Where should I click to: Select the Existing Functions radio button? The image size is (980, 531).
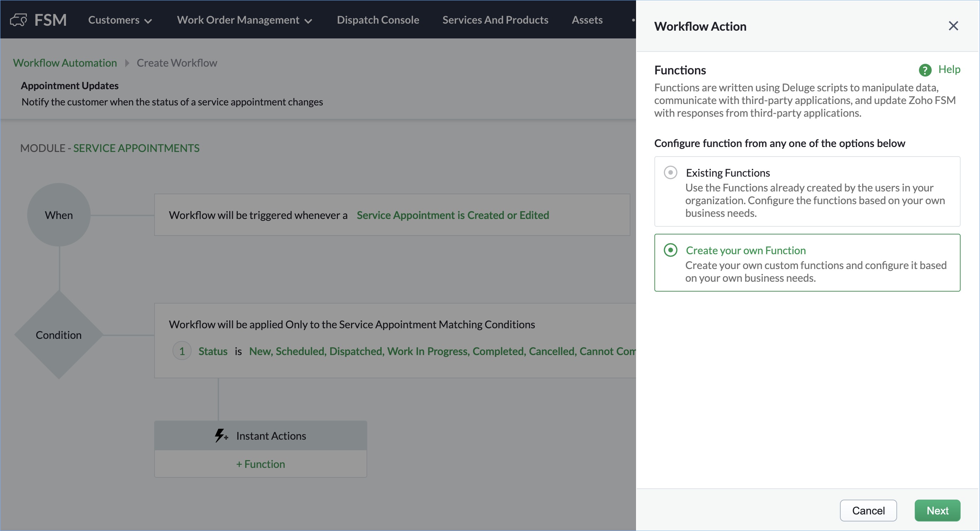(x=670, y=172)
